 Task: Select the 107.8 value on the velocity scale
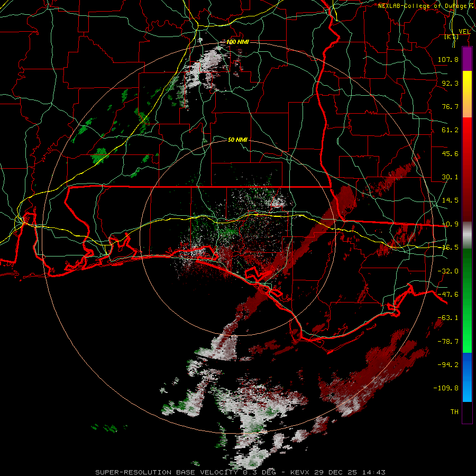448,59
